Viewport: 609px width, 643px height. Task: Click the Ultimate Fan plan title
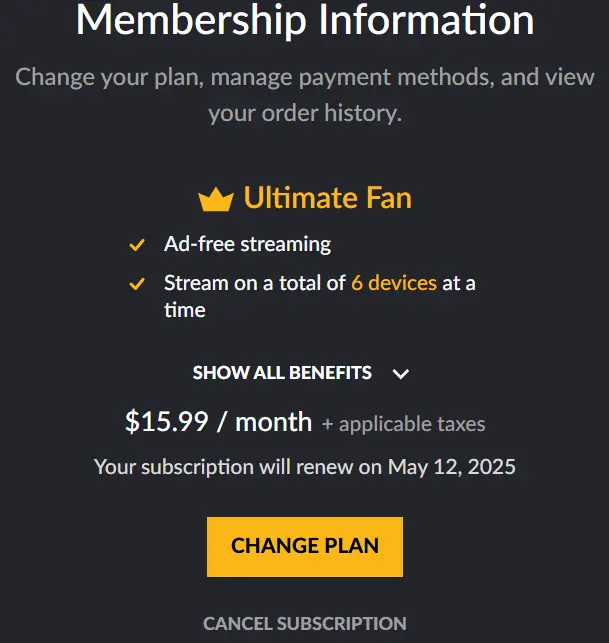pos(327,198)
